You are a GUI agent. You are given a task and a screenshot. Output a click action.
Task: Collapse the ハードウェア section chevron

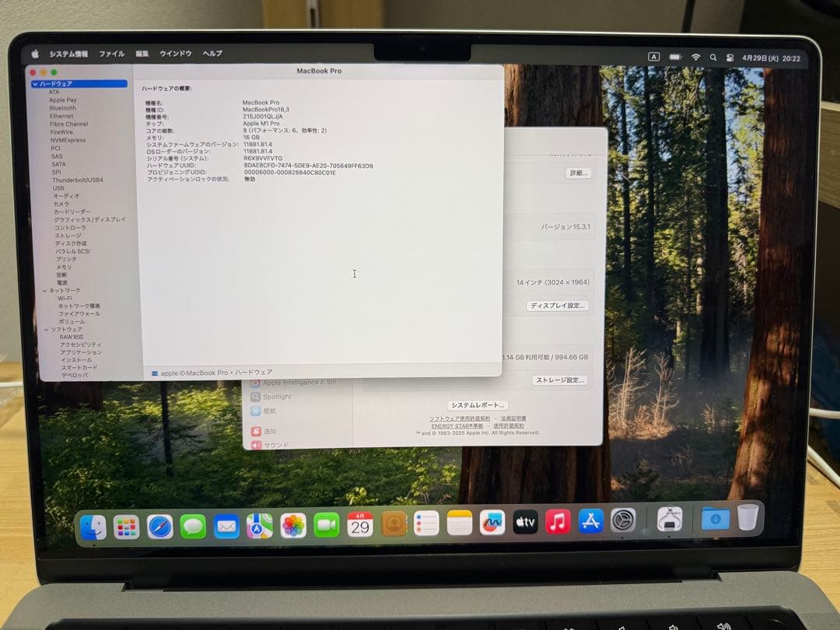click(35, 84)
